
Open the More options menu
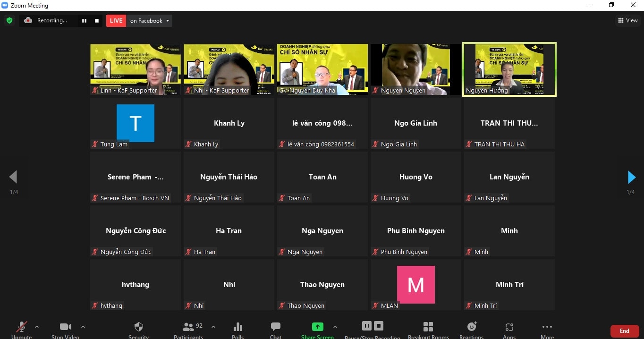coord(547,330)
